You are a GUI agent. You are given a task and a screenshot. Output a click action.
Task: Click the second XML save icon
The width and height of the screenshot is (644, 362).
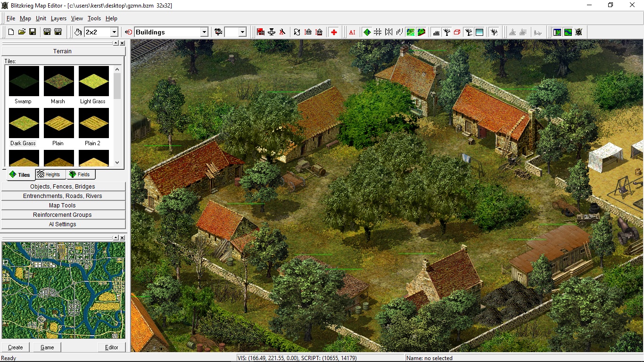tap(58, 32)
